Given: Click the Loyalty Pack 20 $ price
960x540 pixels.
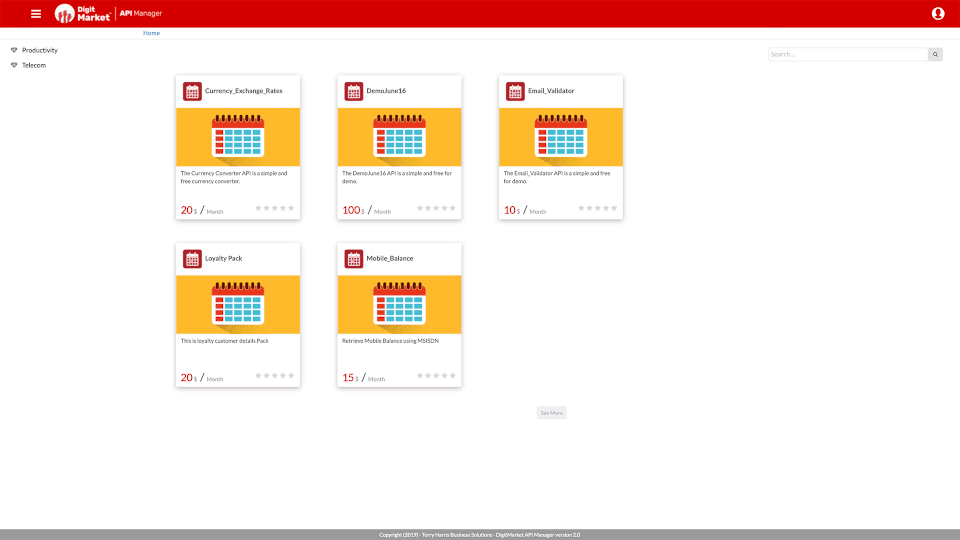Looking at the screenshot, I should [x=189, y=378].
